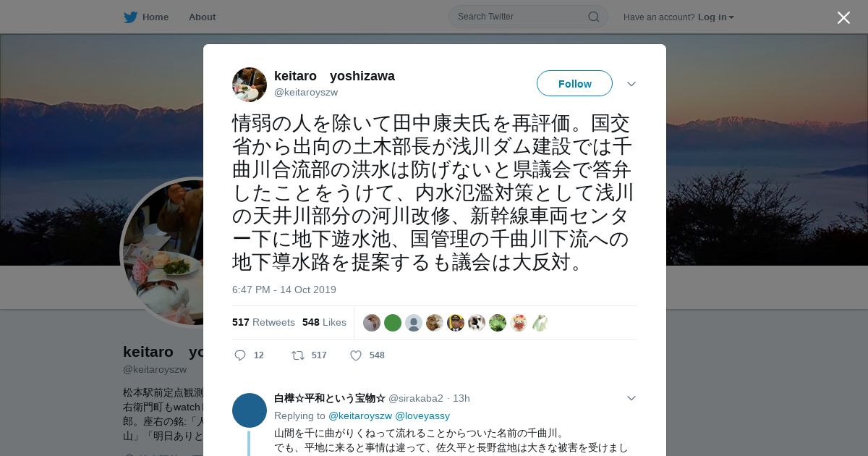
Task: Click the reply speech bubble icon
Action: pos(240,355)
